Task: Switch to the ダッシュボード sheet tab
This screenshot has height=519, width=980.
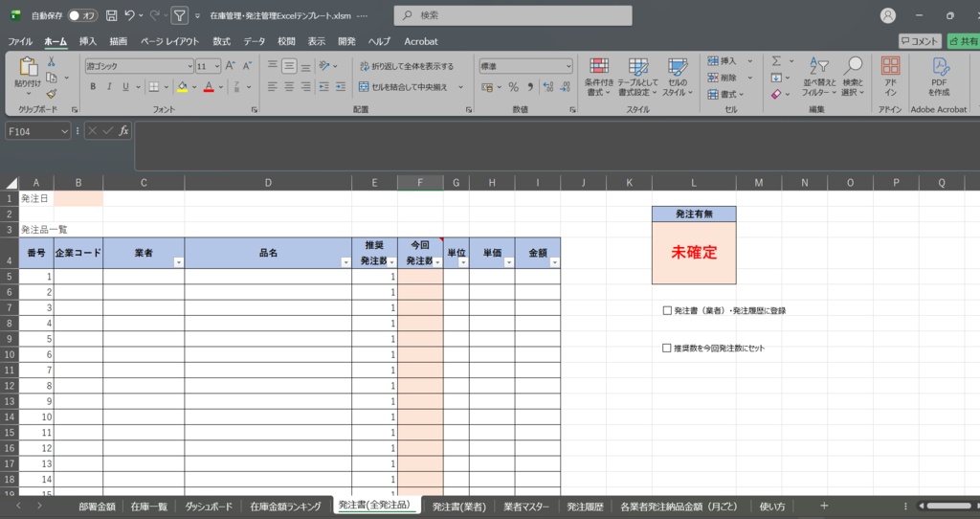Action: click(208, 507)
